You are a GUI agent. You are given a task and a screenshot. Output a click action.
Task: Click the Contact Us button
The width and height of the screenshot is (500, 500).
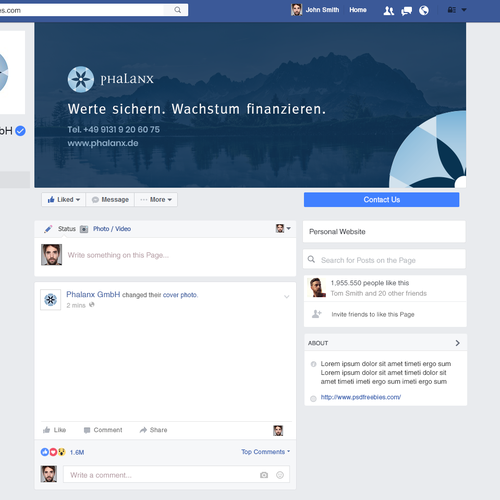coord(381,200)
